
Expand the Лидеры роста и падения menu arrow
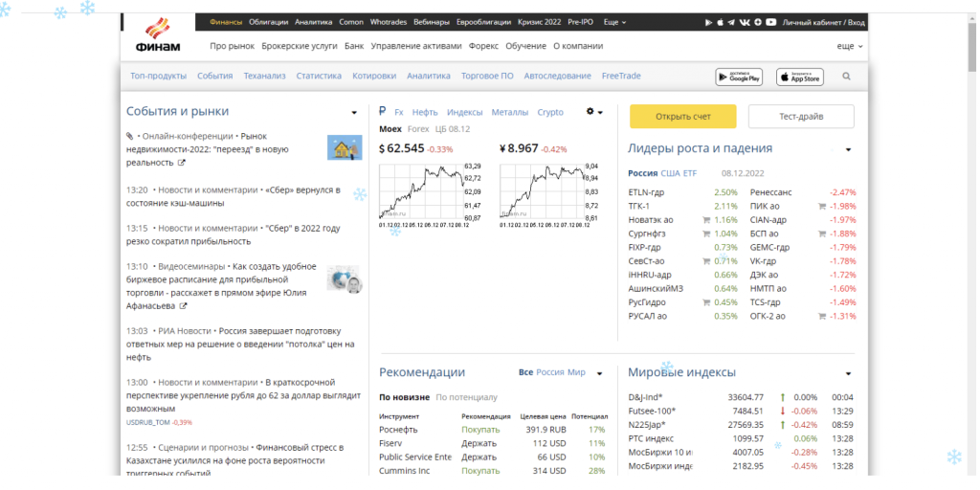point(847,149)
